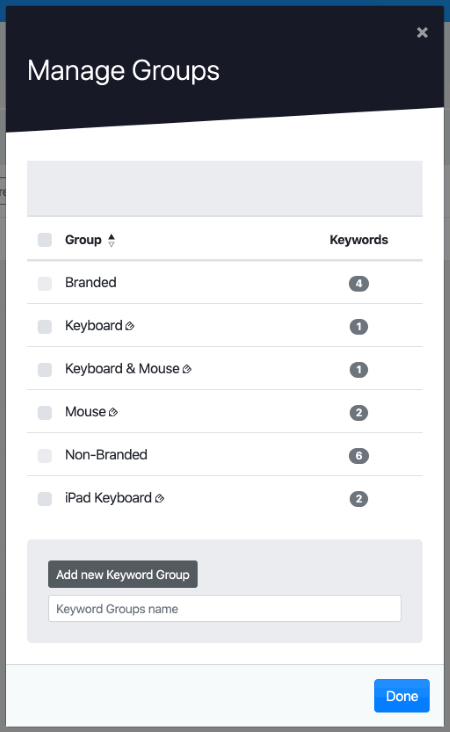Click edit icon beside Keyboard & Mouse
Image resolution: width=450 pixels, height=732 pixels.
click(x=187, y=369)
